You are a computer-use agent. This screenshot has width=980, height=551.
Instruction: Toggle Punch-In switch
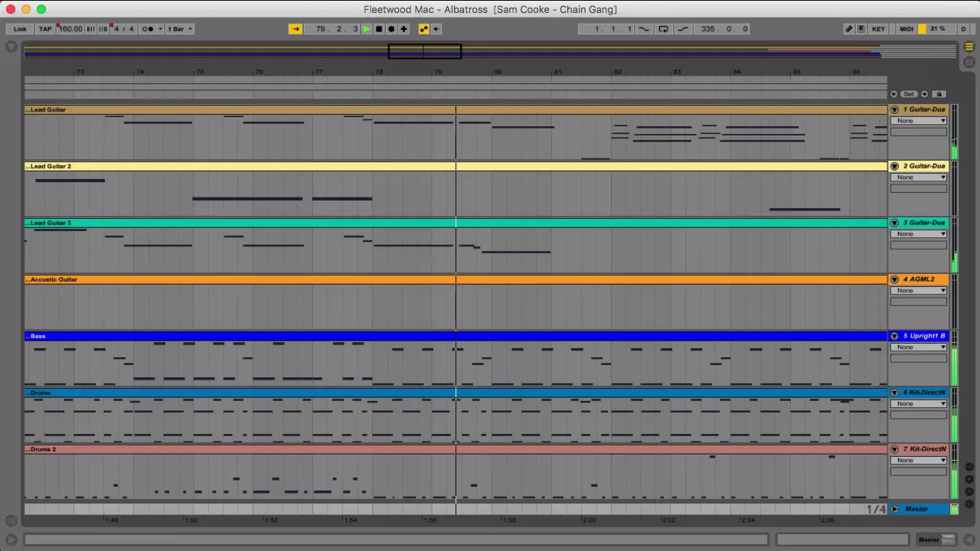tap(644, 29)
